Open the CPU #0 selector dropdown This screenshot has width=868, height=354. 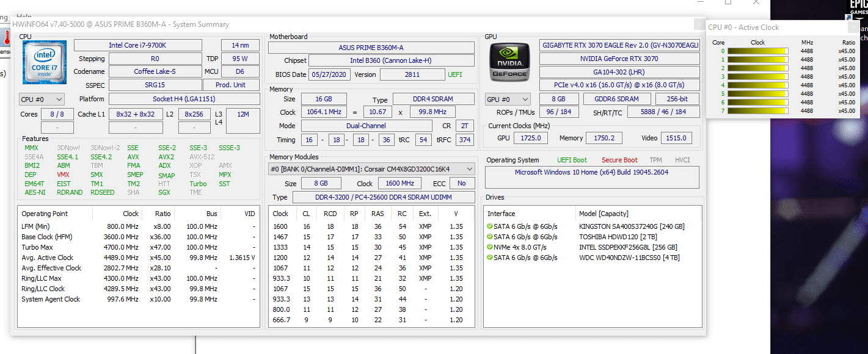pos(42,99)
